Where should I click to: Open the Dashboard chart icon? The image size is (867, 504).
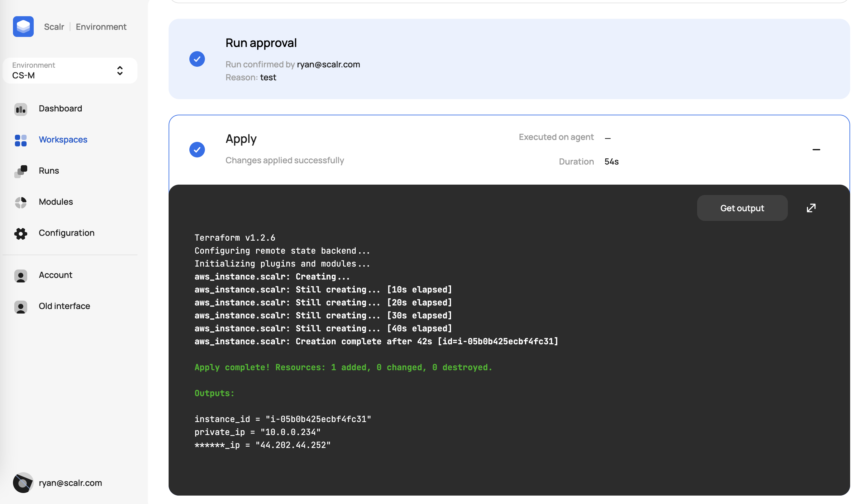21,109
